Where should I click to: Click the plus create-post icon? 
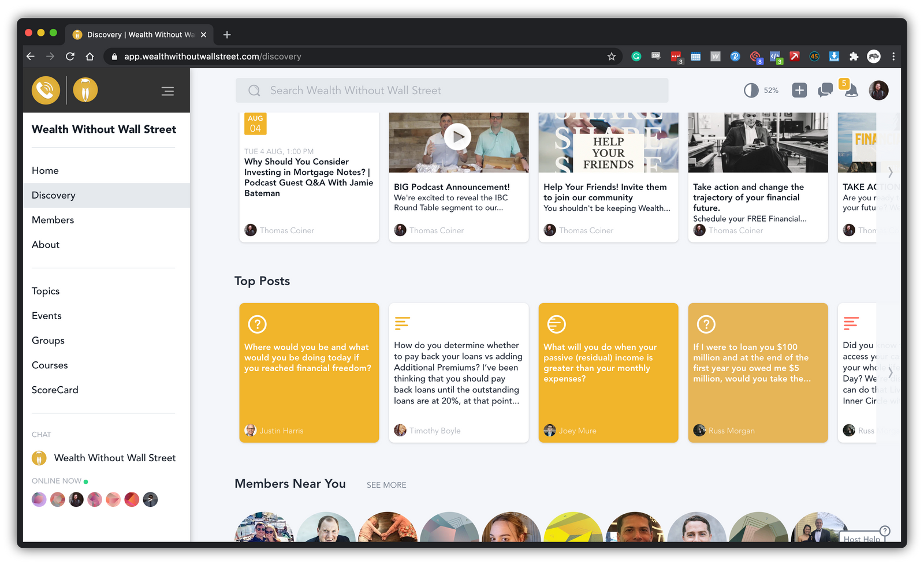799,90
